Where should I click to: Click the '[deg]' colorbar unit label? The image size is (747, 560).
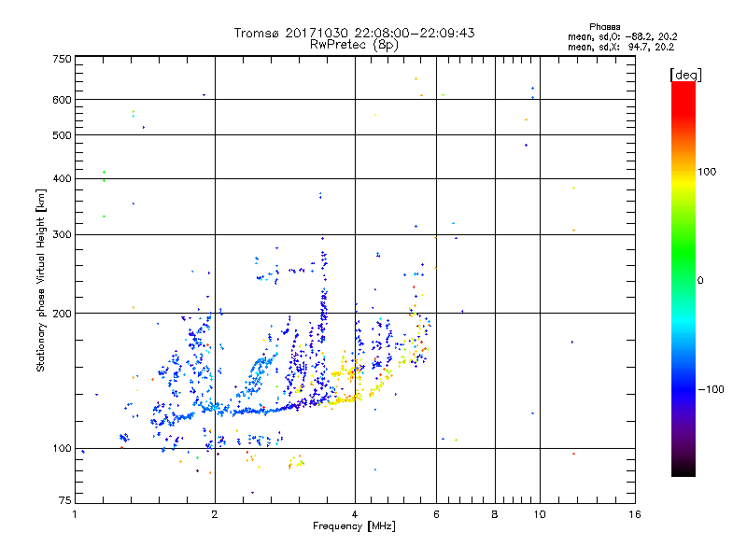pos(685,75)
